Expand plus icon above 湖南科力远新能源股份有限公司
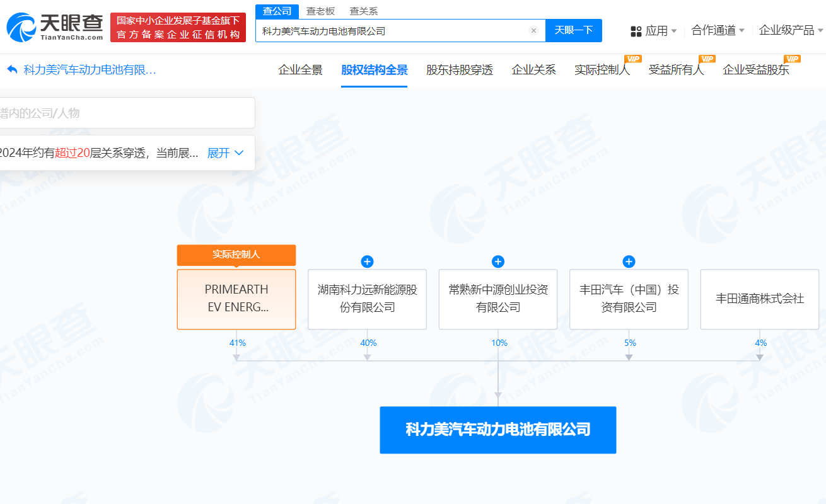 [x=367, y=261]
